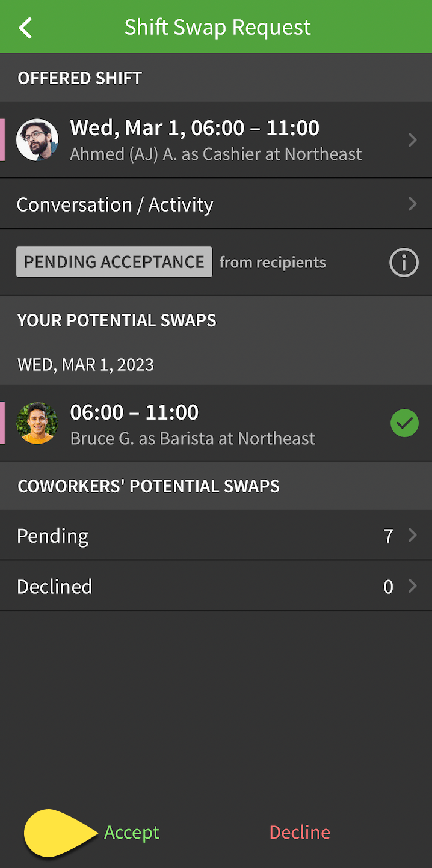Accept the shift swap request

click(132, 833)
